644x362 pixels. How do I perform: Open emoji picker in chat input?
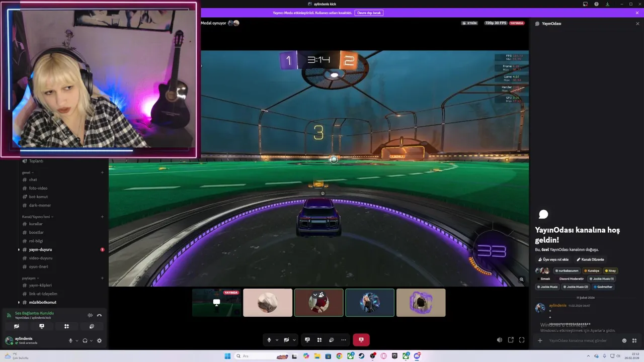pos(624,340)
